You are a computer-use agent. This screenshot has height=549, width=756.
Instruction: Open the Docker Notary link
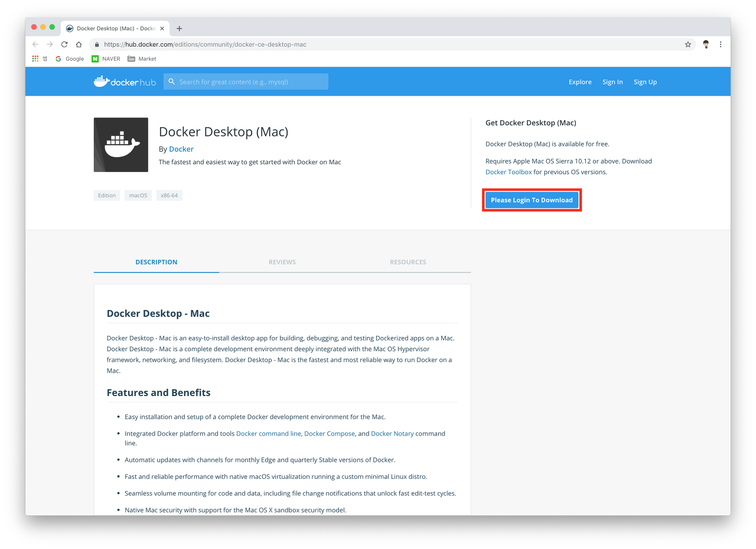tap(392, 433)
